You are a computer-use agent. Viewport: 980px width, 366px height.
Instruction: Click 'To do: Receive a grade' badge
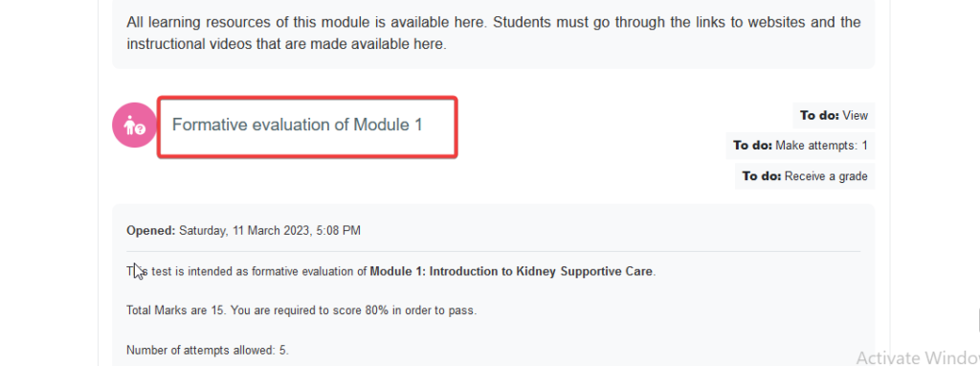804,175
